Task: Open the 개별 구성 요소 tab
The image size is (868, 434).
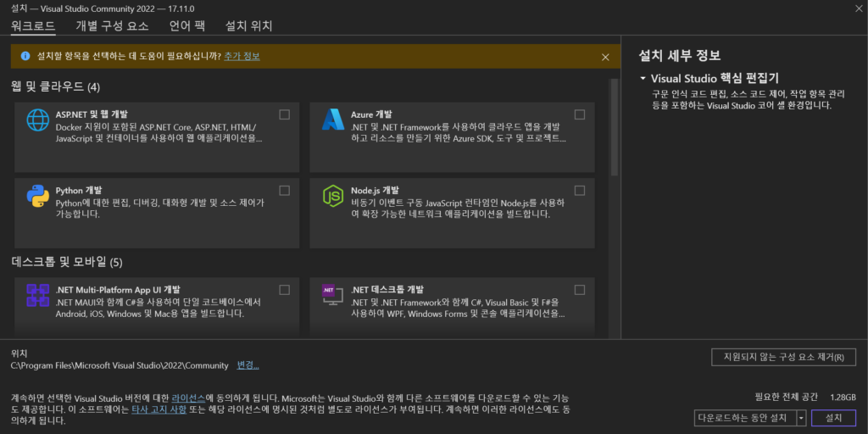Action: click(113, 26)
